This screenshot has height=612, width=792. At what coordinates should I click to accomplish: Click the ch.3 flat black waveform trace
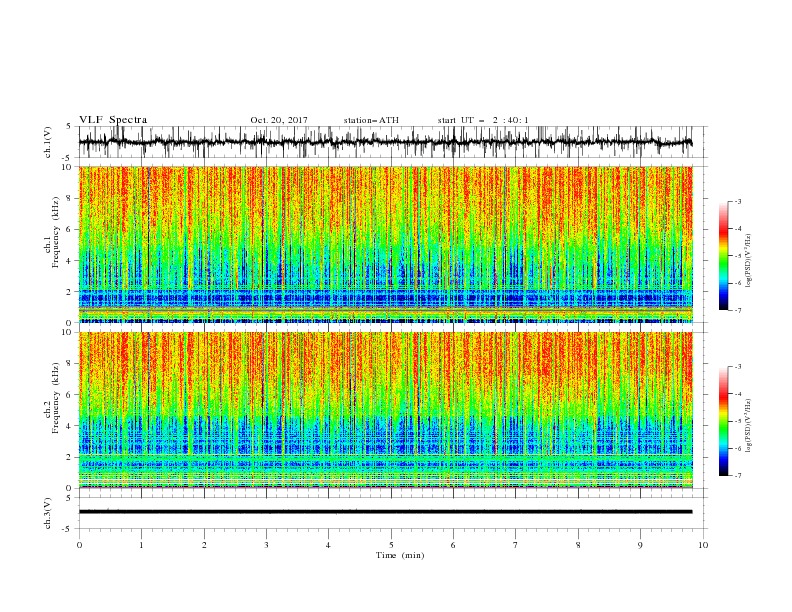pyautogui.click(x=385, y=512)
